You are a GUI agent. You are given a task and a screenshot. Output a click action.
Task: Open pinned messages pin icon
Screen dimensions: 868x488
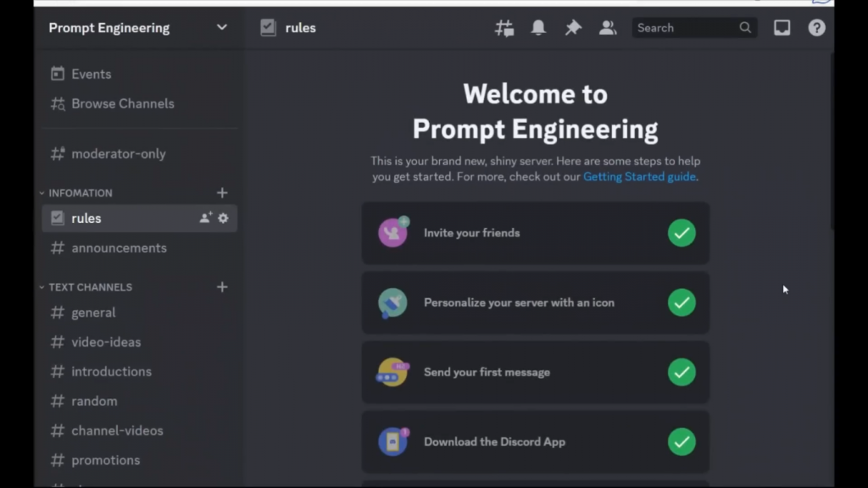coord(573,28)
